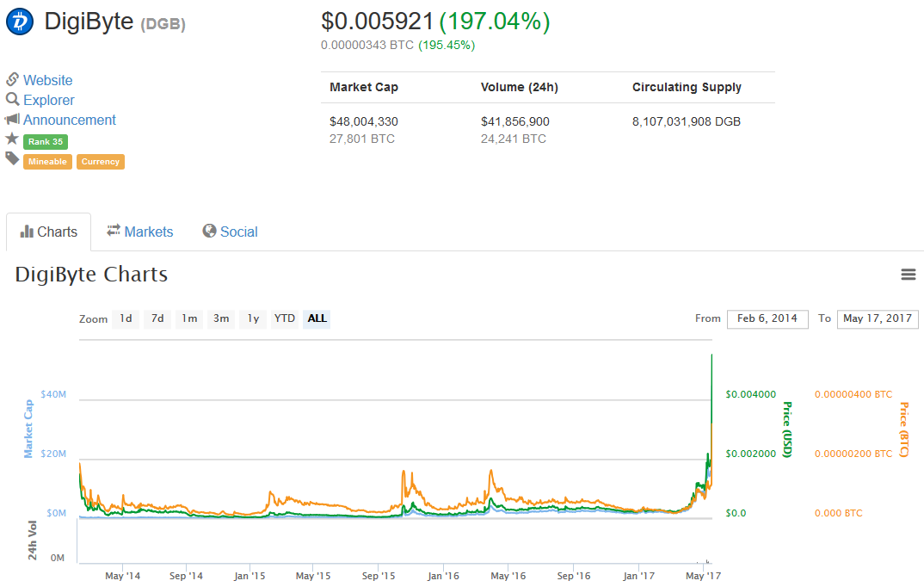Viewport: 924px width, 587px height.
Task: Set chart zoom to YTD
Action: (285, 318)
